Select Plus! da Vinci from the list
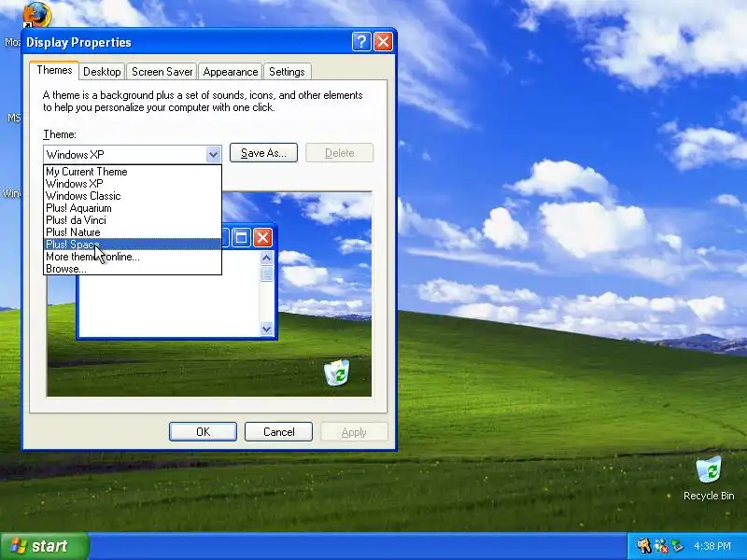 pyautogui.click(x=133, y=220)
